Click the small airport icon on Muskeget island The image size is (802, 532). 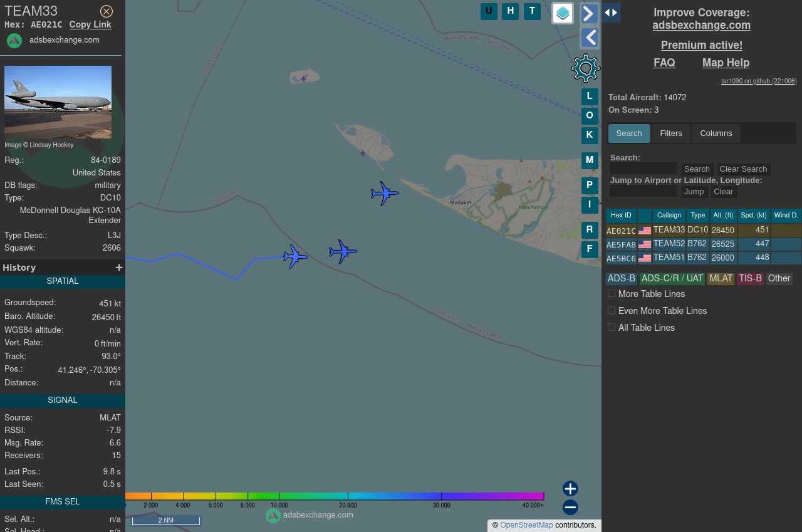tap(304, 78)
